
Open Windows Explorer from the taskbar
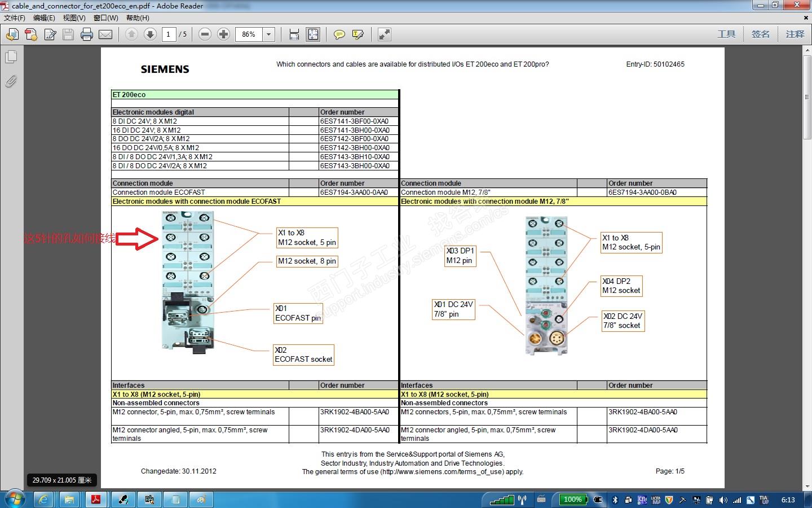(69, 500)
